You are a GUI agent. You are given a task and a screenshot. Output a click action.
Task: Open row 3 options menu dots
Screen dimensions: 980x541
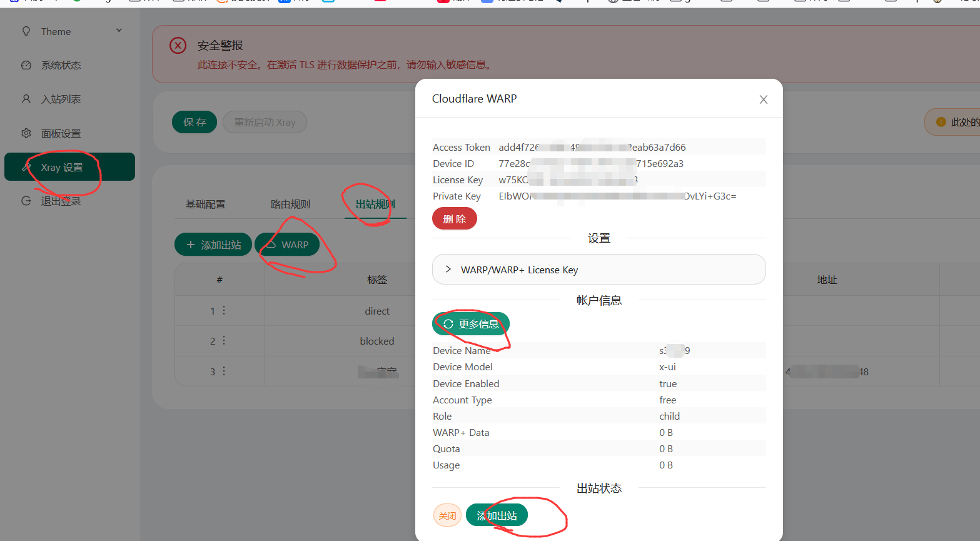click(224, 371)
